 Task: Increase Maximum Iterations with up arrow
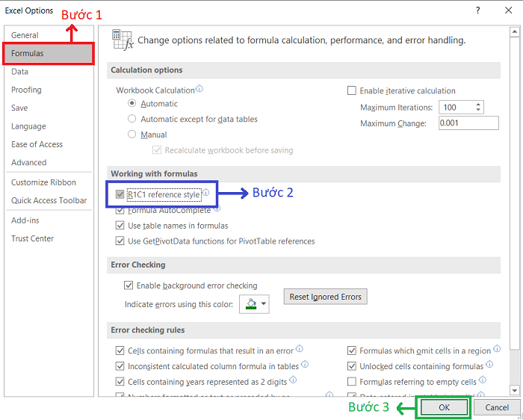point(478,105)
